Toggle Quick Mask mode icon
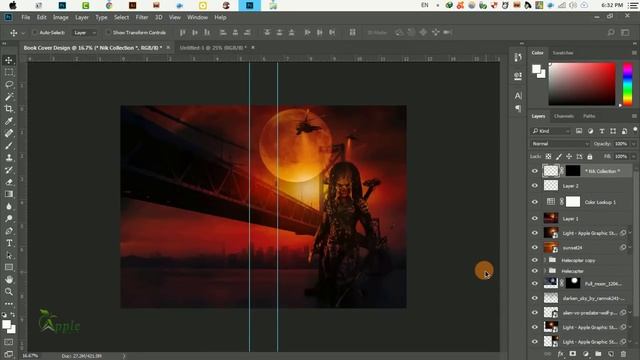 [9, 342]
